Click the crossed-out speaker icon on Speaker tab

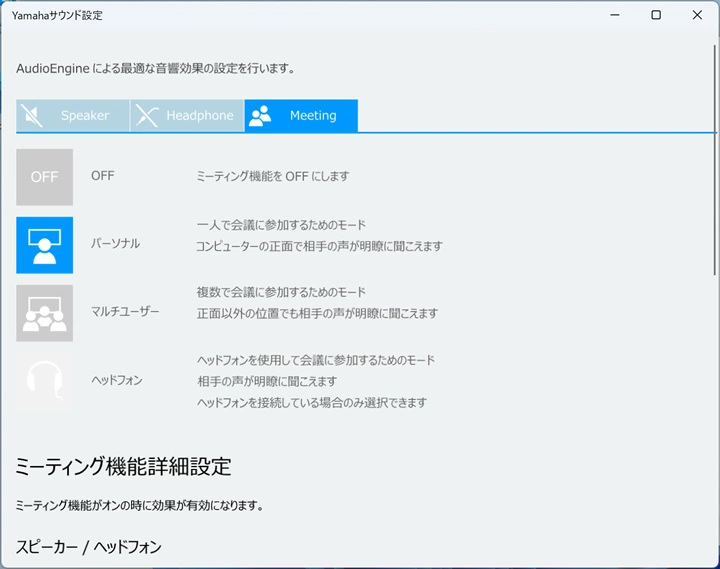[33, 116]
